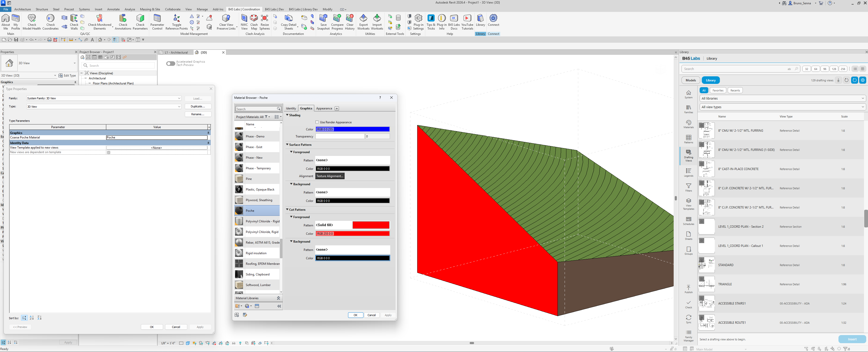868x352 pixels.
Task: Click Check Coordinates ribbon icon
Action: pyautogui.click(x=50, y=22)
